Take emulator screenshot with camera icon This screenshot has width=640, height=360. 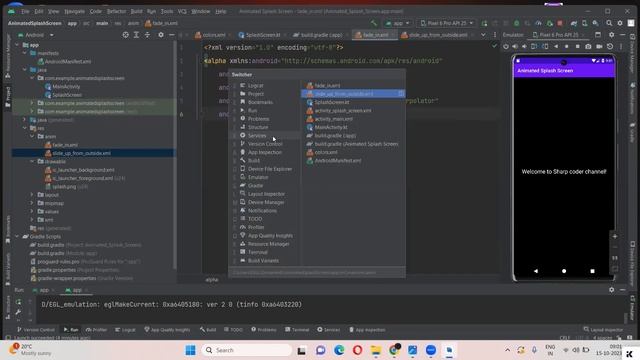(588, 47)
